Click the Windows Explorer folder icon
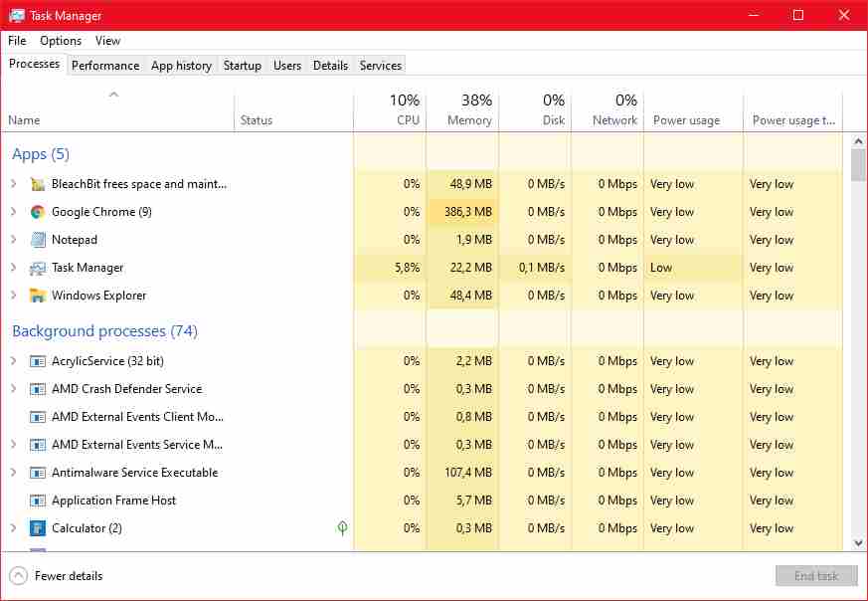868x601 pixels. pyautogui.click(x=37, y=296)
